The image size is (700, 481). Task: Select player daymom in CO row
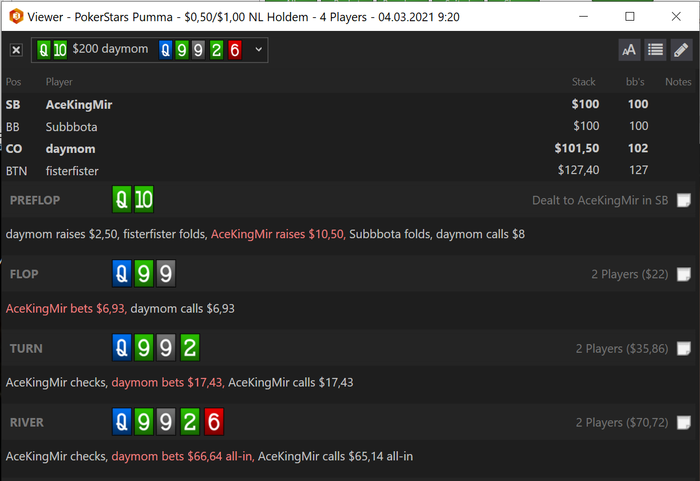click(71, 149)
